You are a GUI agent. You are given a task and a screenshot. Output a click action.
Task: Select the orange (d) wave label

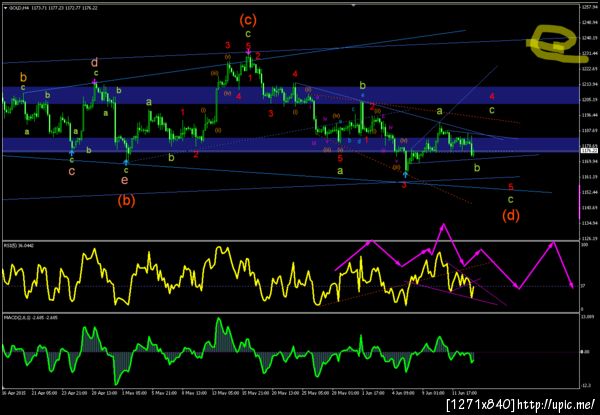pos(511,216)
